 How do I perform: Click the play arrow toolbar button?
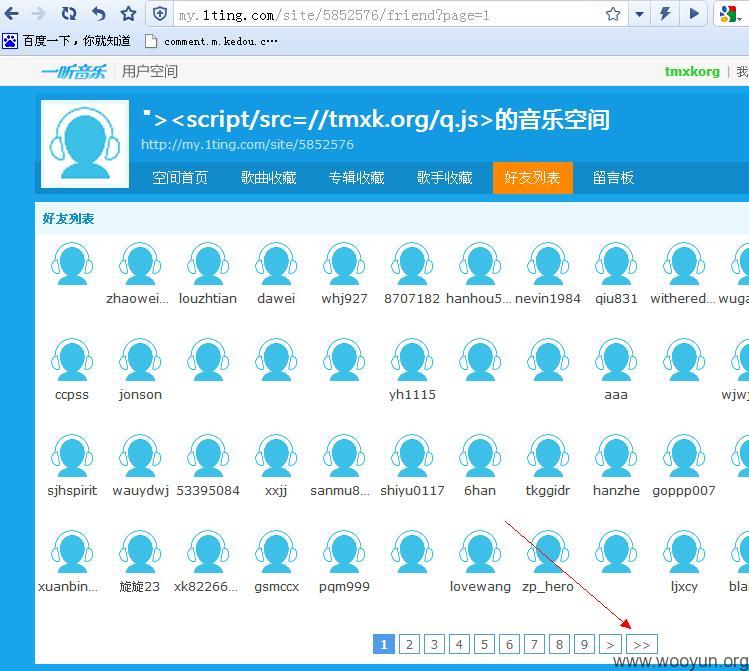click(694, 14)
